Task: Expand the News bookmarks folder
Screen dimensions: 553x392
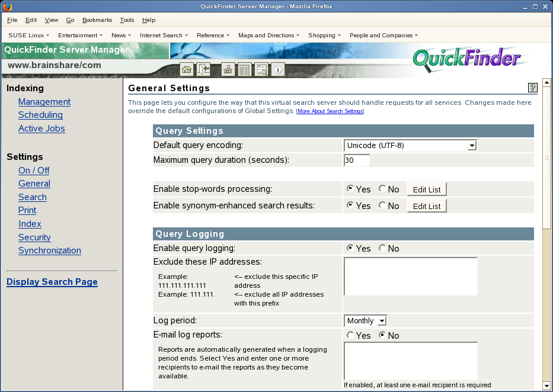Action: point(121,35)
